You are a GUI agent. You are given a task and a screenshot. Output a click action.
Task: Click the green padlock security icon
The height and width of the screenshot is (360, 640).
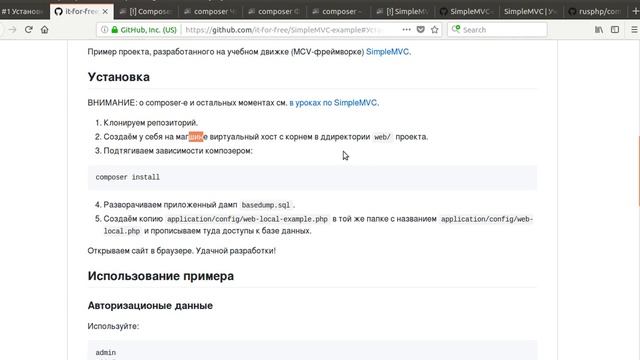pos(115,29)
